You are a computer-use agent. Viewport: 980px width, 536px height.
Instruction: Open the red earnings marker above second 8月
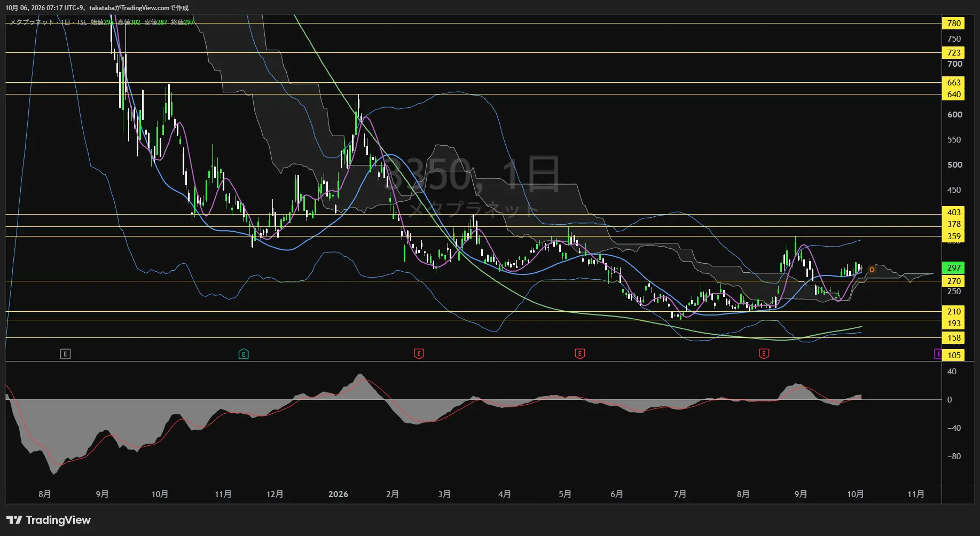[x=764, y=353]
